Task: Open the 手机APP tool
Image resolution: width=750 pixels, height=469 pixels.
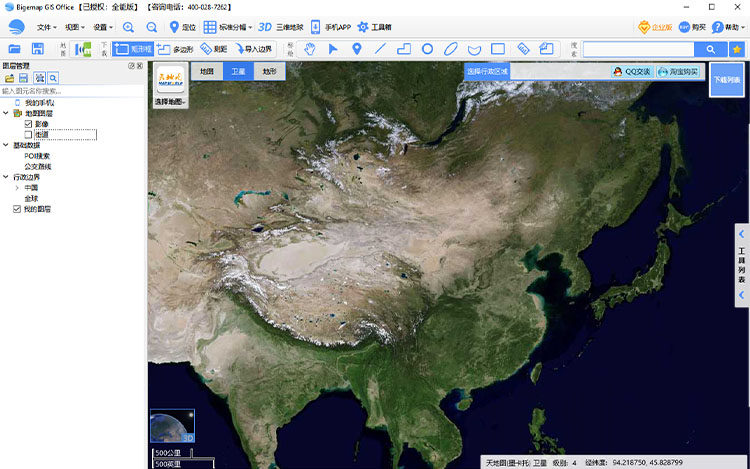Action: [x=331, y=27]
